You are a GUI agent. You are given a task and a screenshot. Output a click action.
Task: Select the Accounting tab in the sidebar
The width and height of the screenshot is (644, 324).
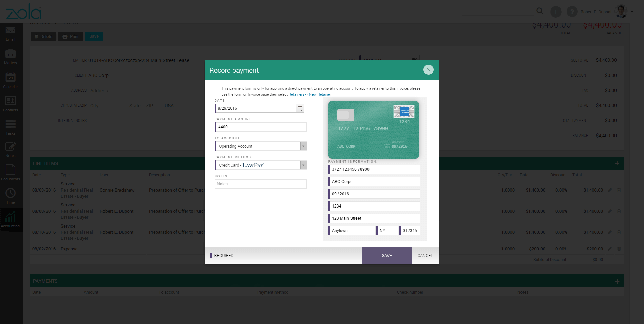[x=11, y=219]
